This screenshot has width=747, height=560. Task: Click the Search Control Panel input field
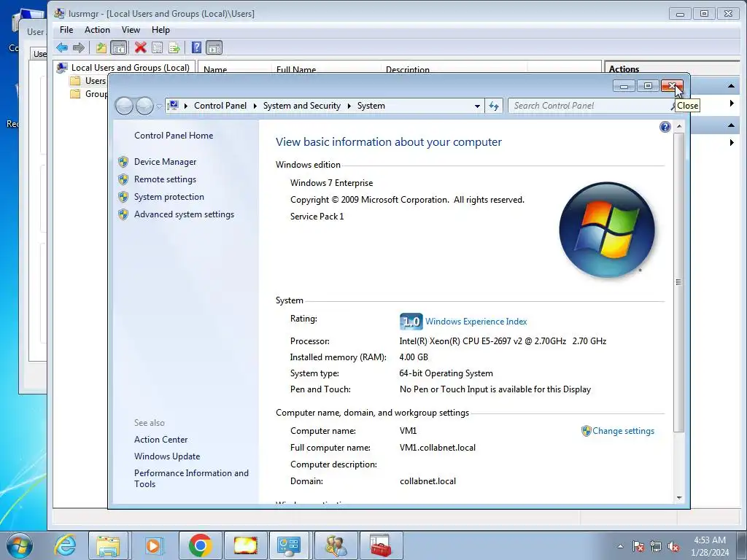[591, 106]
